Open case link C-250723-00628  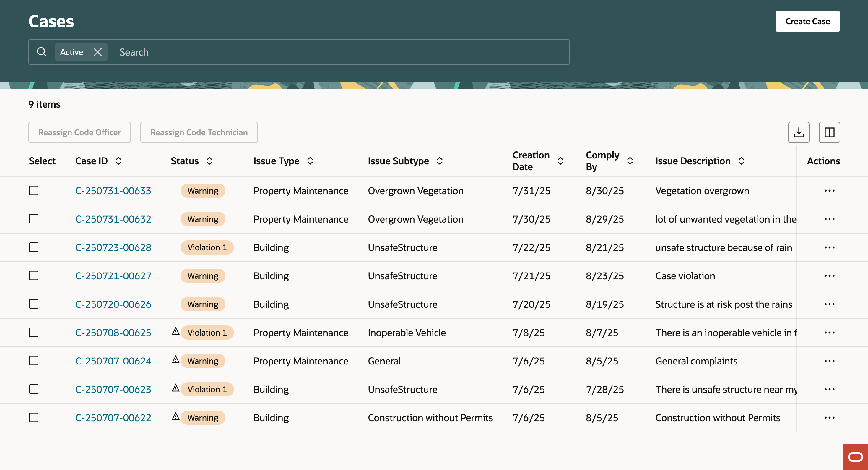tap(113, 247)
